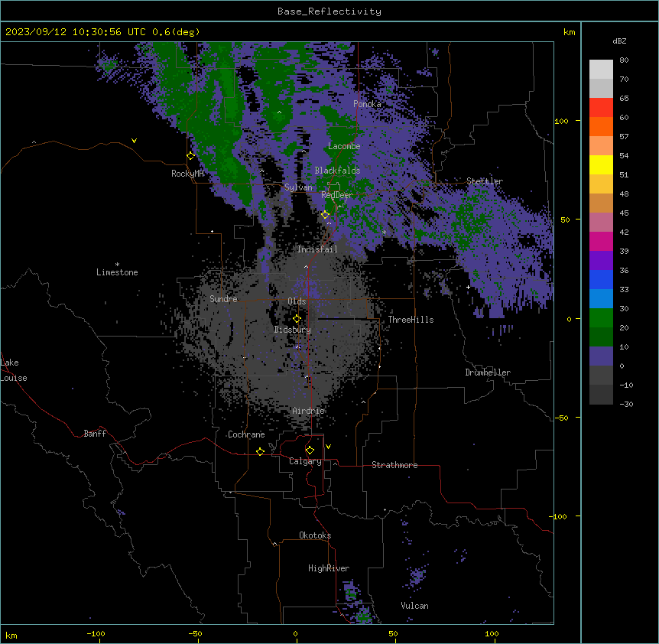Select the Olds town label
This screenshot has height=644, width=659.
[x=297, y=301]
